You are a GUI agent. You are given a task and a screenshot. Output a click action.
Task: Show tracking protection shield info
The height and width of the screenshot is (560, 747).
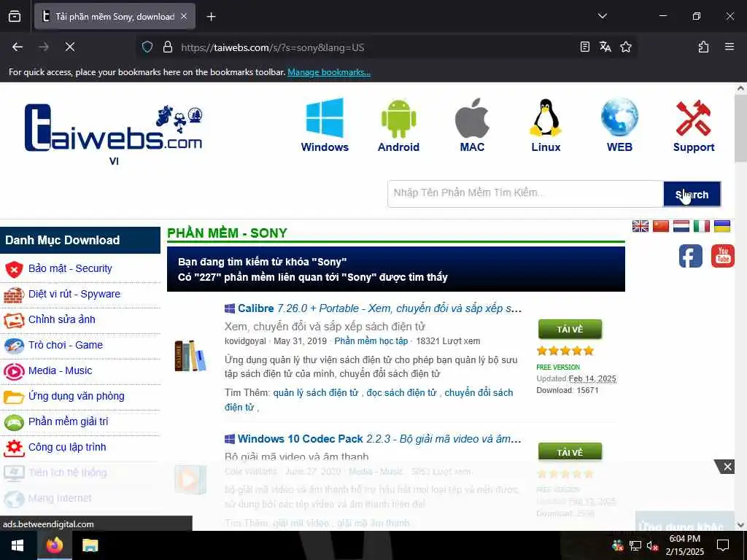coord(147,47)
